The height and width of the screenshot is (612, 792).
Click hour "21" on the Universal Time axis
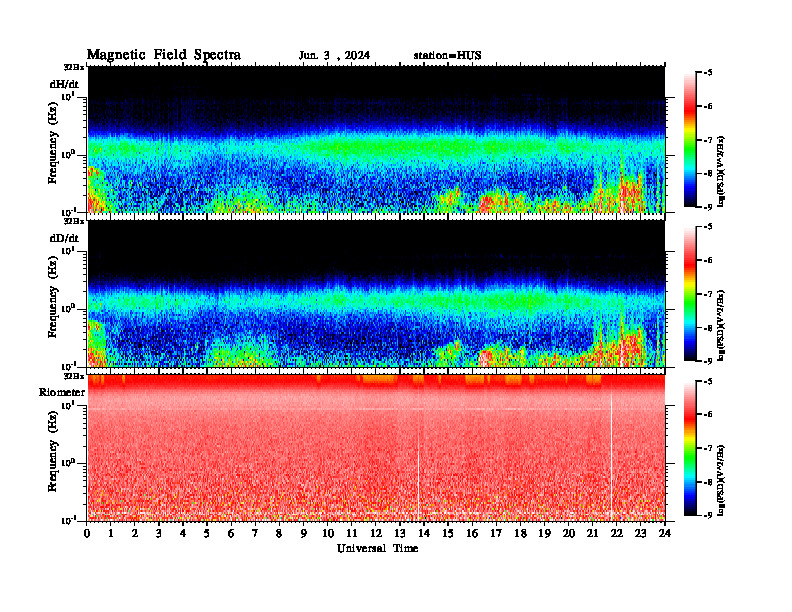pos(592,534)
